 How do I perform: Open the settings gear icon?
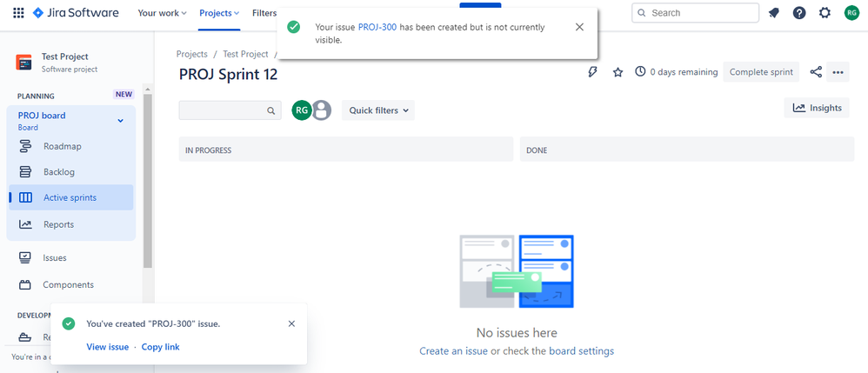click(x=825, y=13)
